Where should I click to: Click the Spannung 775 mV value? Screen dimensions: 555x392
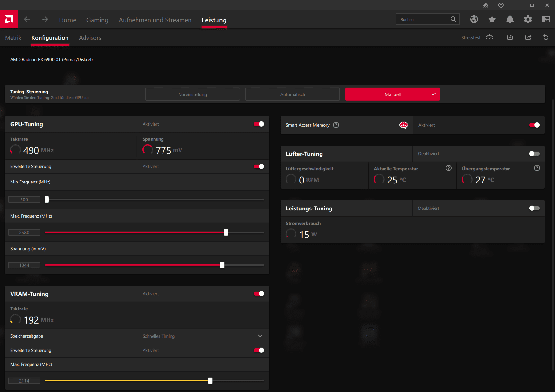coord(169,150)
